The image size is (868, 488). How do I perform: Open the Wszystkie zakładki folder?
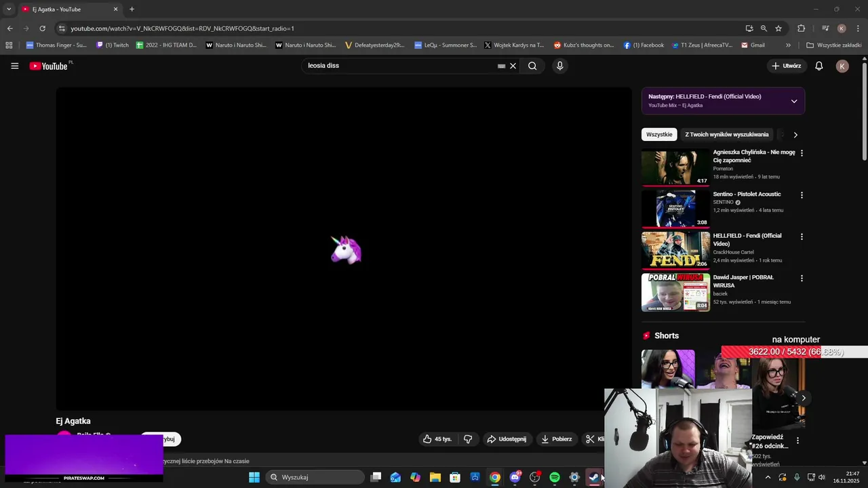coord(834,45)
